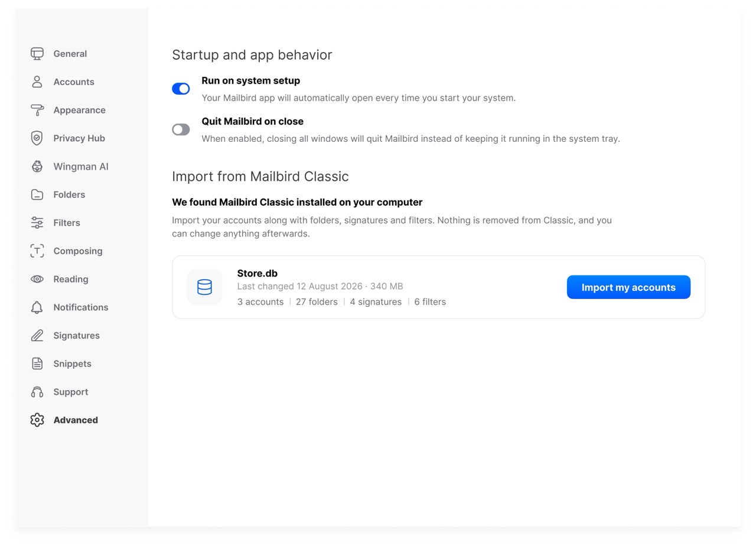Click the '4 signatures' count text

pyautogui.click(x=376, y=302)
